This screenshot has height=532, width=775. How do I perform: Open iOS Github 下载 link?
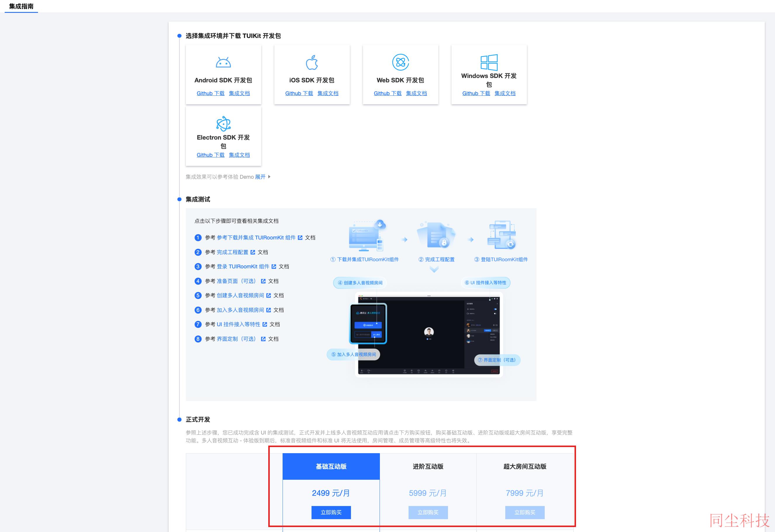(x=299, y=93)
